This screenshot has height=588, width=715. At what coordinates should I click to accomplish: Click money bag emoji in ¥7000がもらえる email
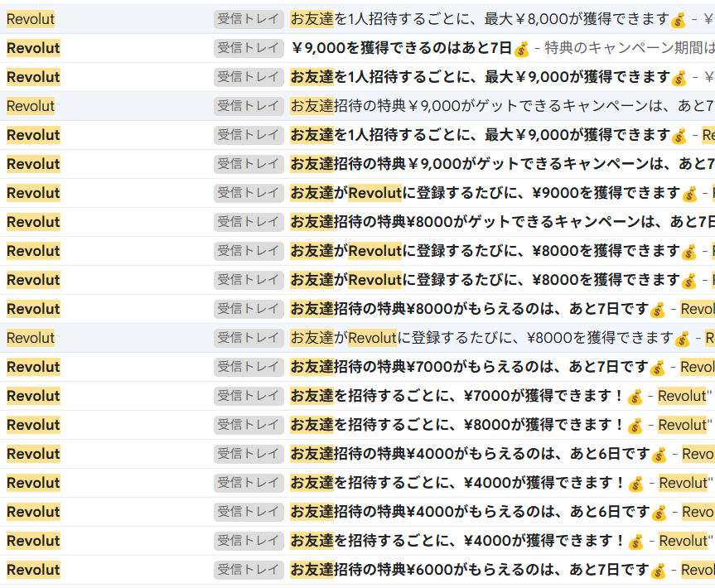pos(658,368)
